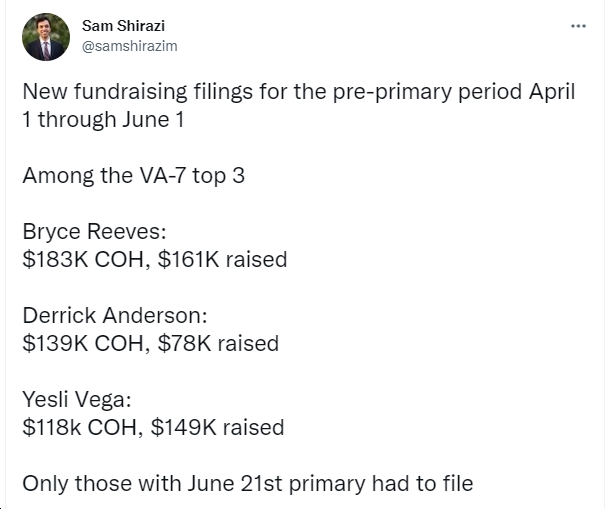Click the '1 through June 1' line
The image size is (609, 509).
[103, 120]
